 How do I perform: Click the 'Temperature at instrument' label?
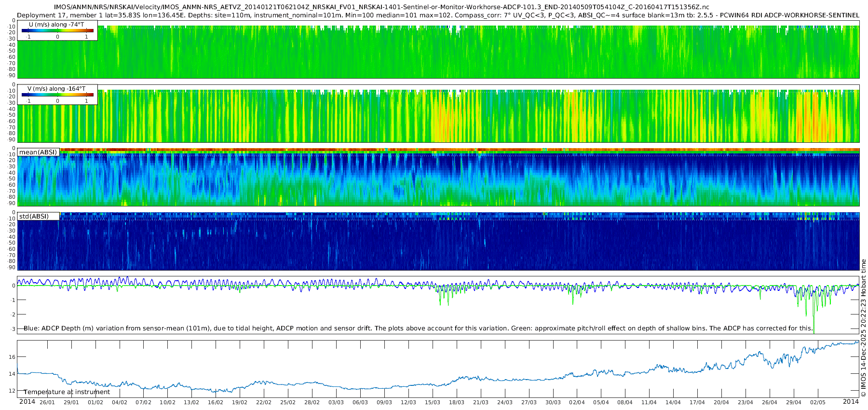tap(67, 392)
